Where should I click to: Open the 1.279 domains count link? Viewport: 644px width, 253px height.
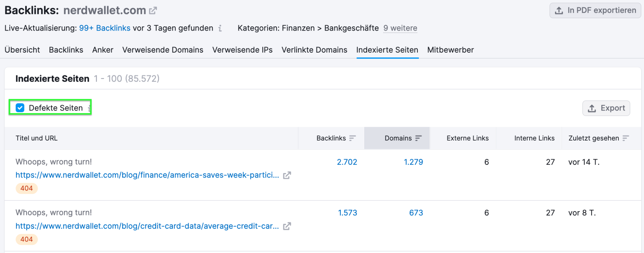tap(413, 162)
